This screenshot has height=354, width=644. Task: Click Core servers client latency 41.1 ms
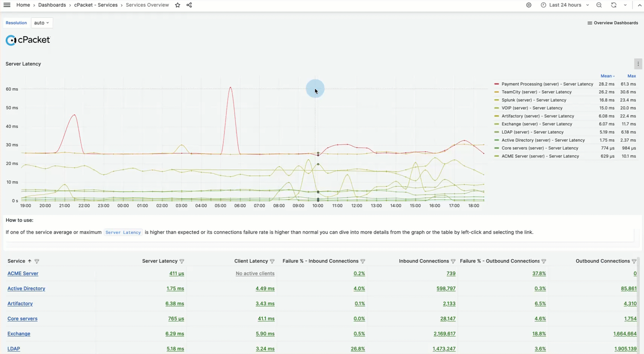(x=266, y=319)
